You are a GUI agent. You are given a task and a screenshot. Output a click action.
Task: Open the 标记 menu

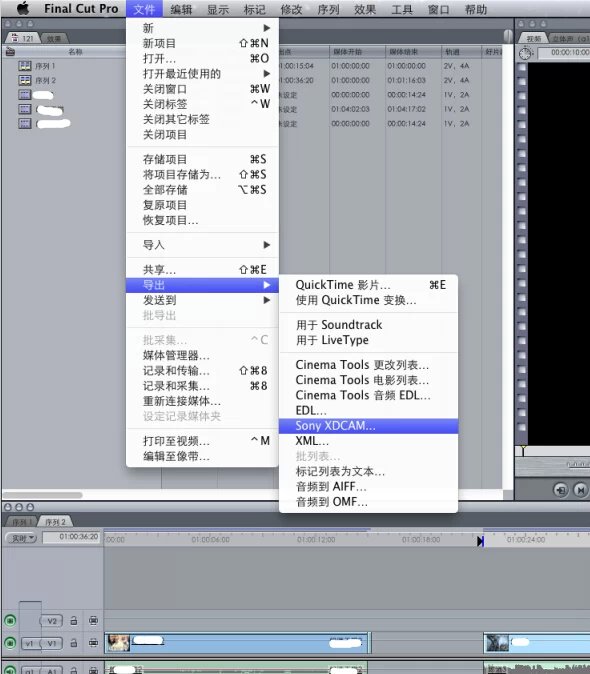255,9
